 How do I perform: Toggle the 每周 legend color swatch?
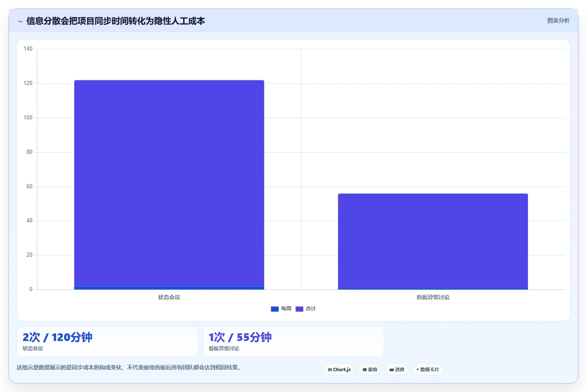pos(275,309)
